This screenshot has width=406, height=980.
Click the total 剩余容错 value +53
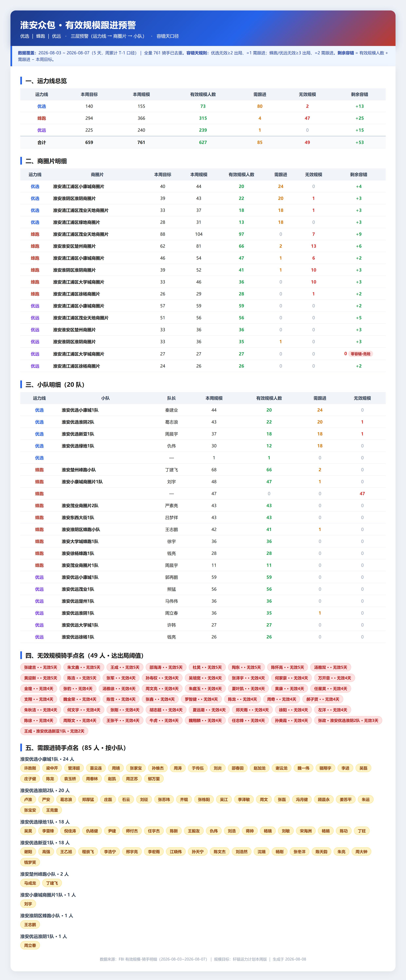click(x=360, y=142)
